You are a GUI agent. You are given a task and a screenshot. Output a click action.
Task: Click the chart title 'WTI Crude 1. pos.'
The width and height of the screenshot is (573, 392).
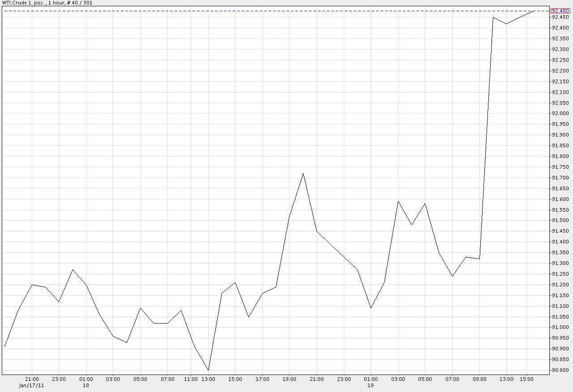(22, 3)
